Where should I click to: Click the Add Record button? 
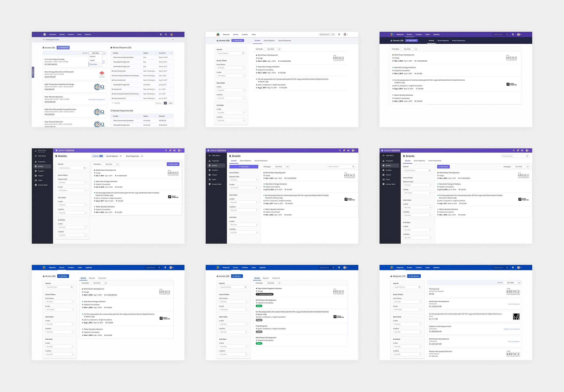point(63,48)
